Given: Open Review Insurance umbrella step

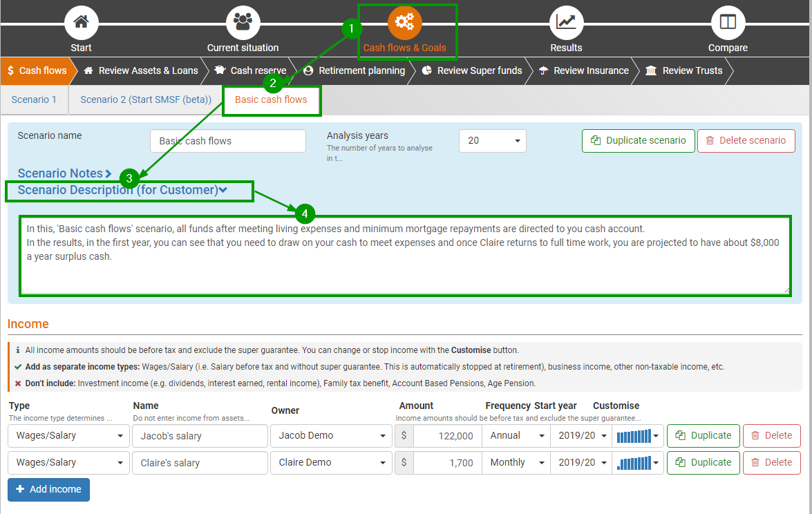Looking at the screenshot, I should tap(584, 70).
